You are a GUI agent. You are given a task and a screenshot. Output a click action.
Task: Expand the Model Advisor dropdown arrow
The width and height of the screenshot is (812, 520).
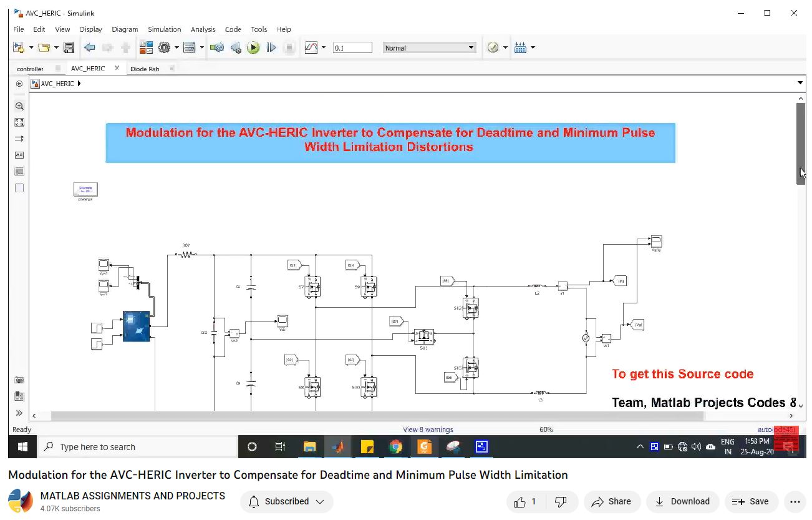tap(505, 47)
